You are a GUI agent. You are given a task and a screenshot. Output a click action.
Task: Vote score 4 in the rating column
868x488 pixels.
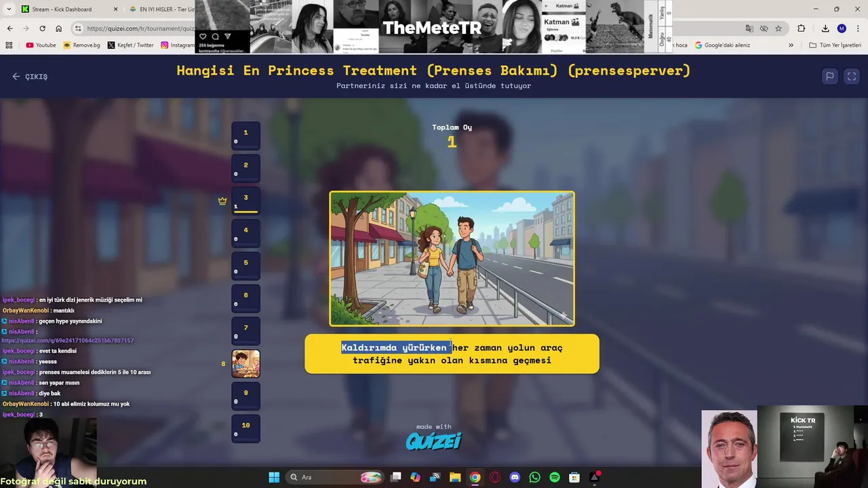pos(245,232)
